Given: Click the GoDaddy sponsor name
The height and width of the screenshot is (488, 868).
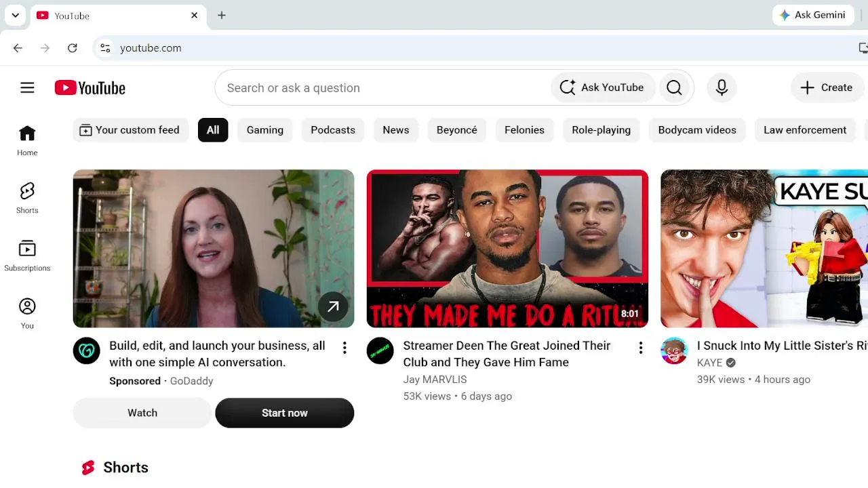Looking at the screenshot, I should click(191, 381).
